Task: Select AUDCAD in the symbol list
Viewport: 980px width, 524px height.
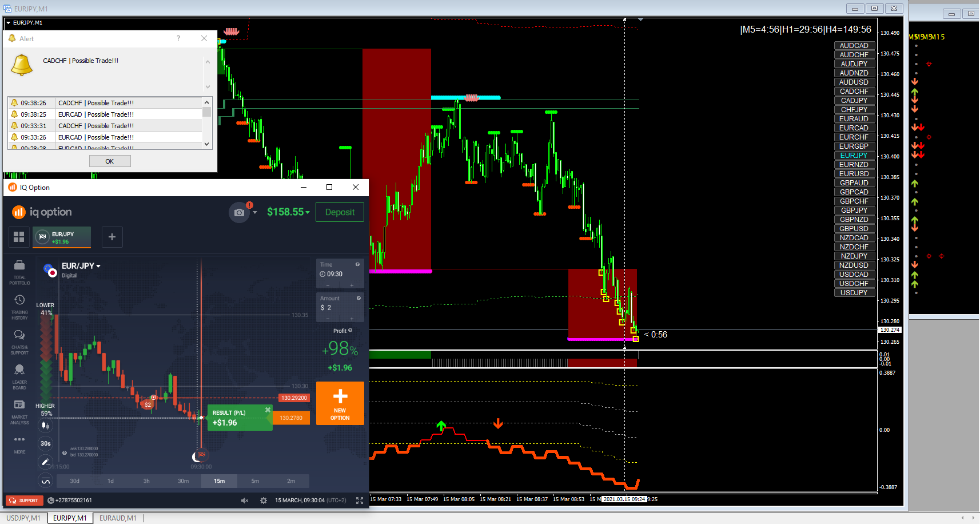Action: (854, 46)
